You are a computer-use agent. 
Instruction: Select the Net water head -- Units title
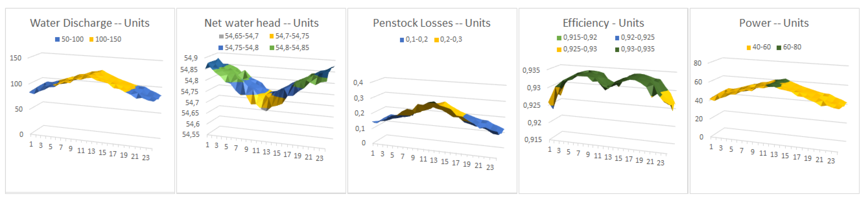tap(261, 23)
